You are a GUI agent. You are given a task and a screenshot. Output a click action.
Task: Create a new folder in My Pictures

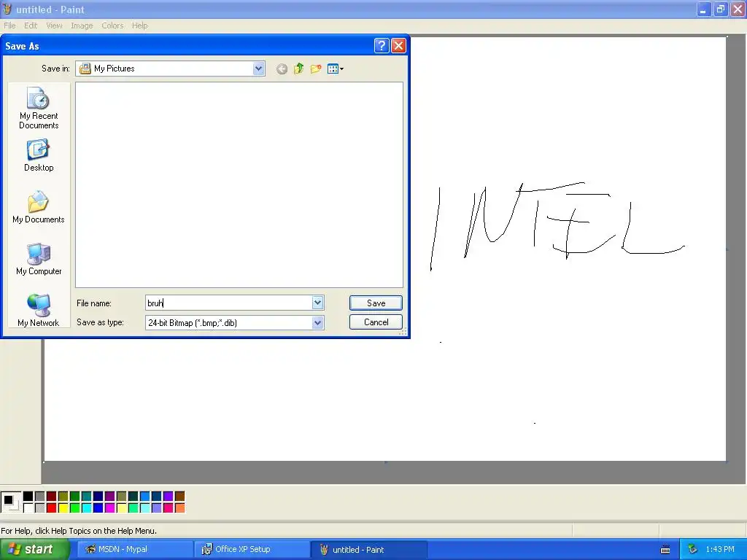[x=316, y=69]
